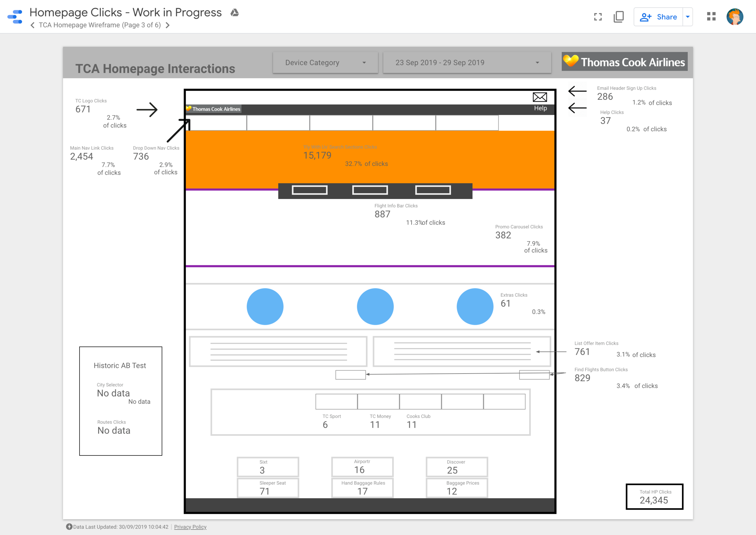Screen dimensions: 756x535
Task: Click the report title Homepage Clicks
Action: (x=125, y=12)
